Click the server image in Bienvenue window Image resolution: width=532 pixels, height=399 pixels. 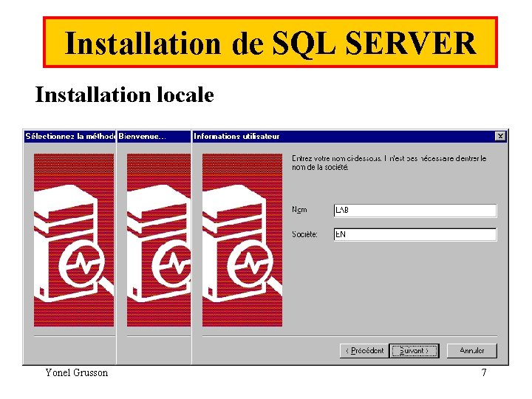click(159, 240)
